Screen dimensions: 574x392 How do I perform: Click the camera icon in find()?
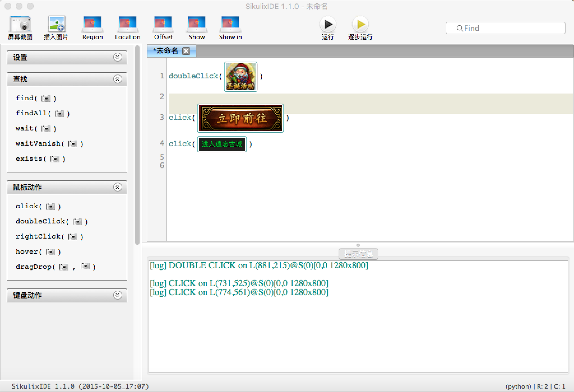(46, 98)
